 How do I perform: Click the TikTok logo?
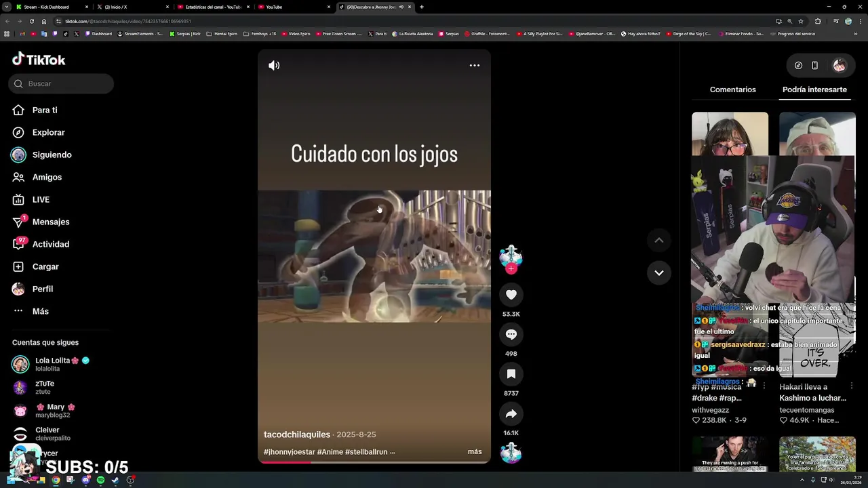39,60
